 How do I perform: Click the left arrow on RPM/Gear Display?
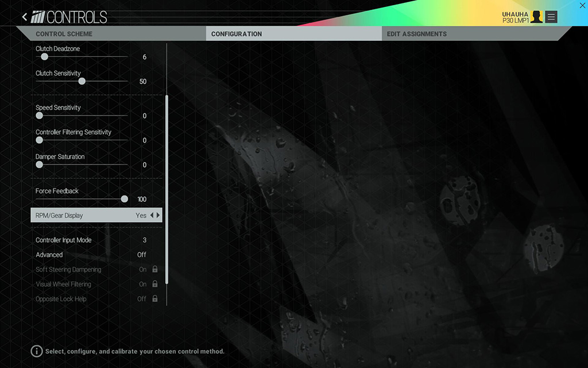coord(152,215)
